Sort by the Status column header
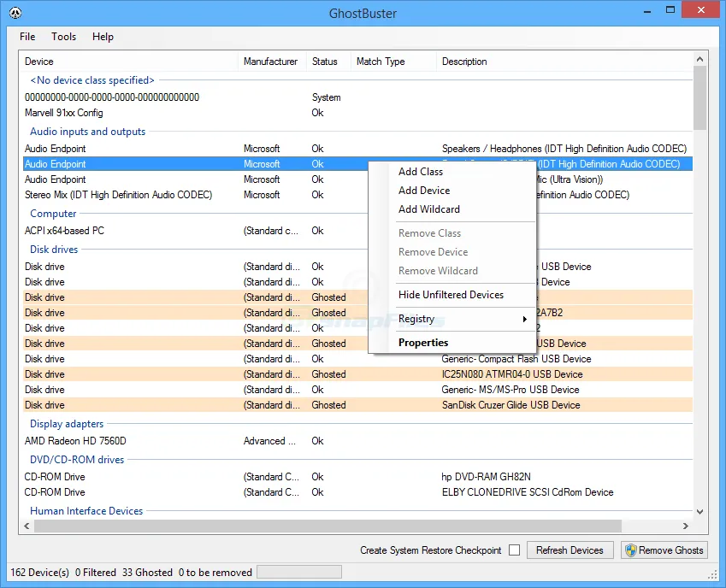This screenshot has width=726, height=588. coord(328,62)
